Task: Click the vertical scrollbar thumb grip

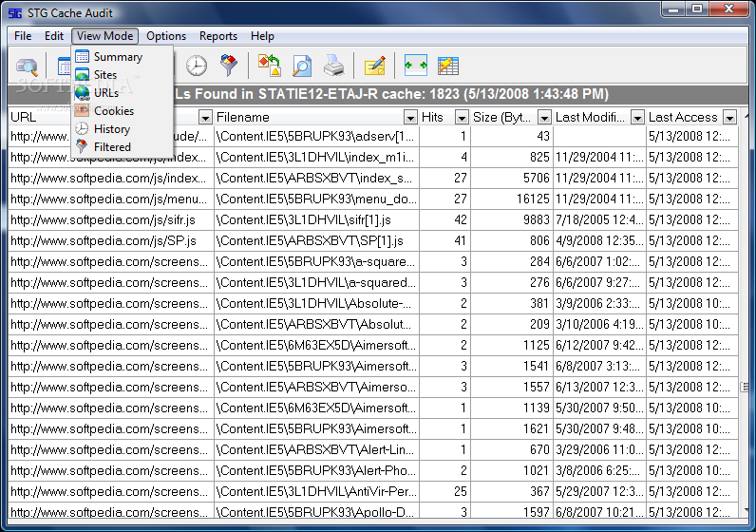Action: [x=745, y=387]
